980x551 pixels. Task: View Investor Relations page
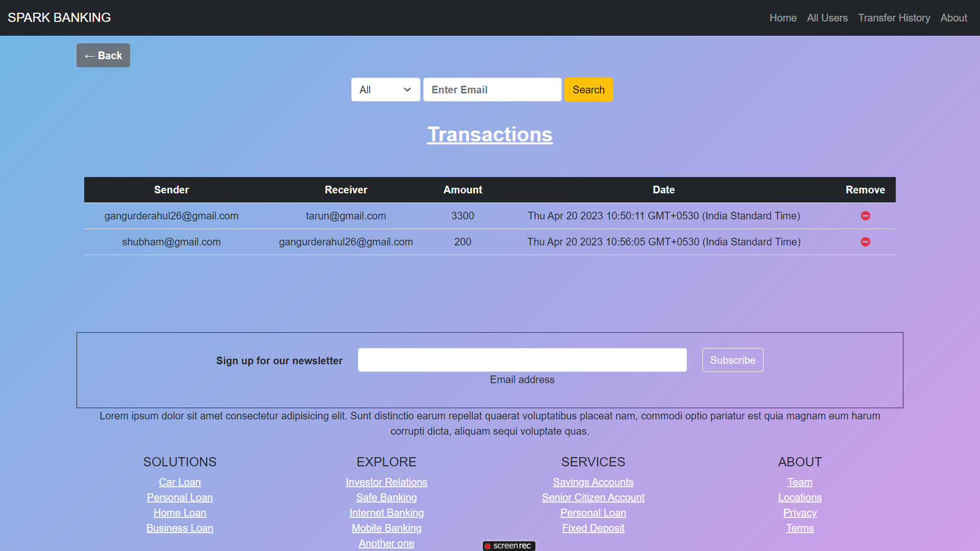(386, 482)
